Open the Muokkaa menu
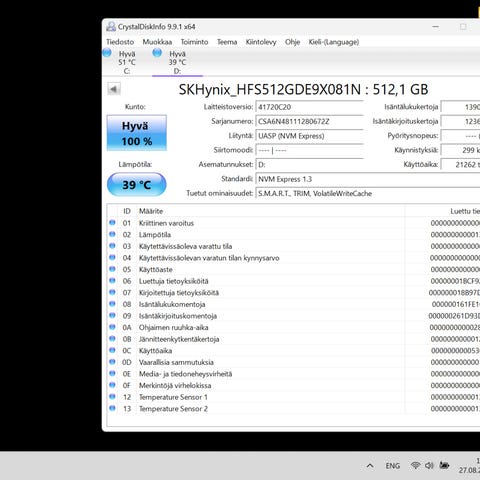Image resolution: width=480 pixels, height=480 pixels. [x=157, y=42]
